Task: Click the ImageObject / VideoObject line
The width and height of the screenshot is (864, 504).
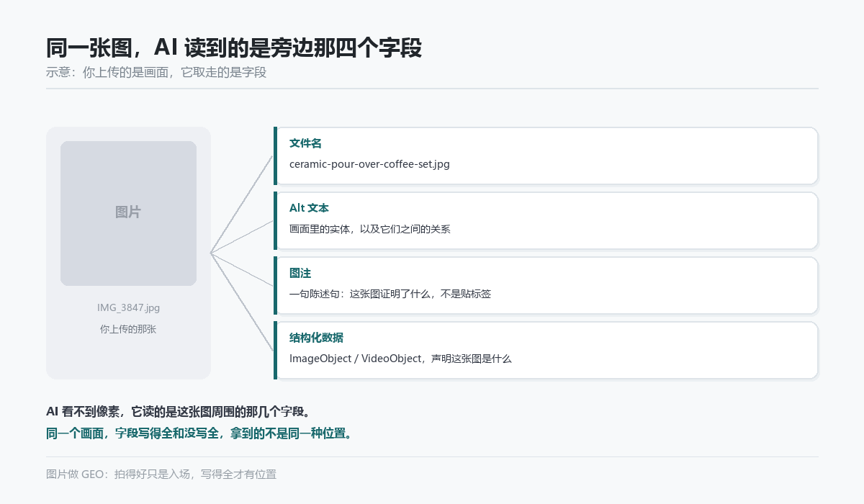Action: [400, 359]
